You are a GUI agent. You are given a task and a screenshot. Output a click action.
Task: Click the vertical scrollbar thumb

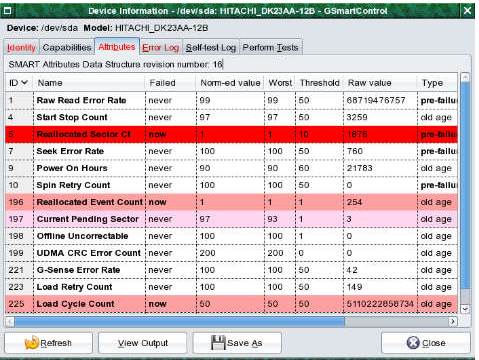click(x=465, y=185)
